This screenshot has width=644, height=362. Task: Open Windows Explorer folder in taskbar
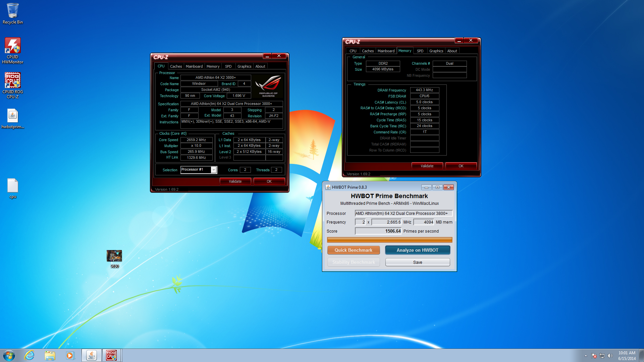pyautogui.click(x=50, y=355)
